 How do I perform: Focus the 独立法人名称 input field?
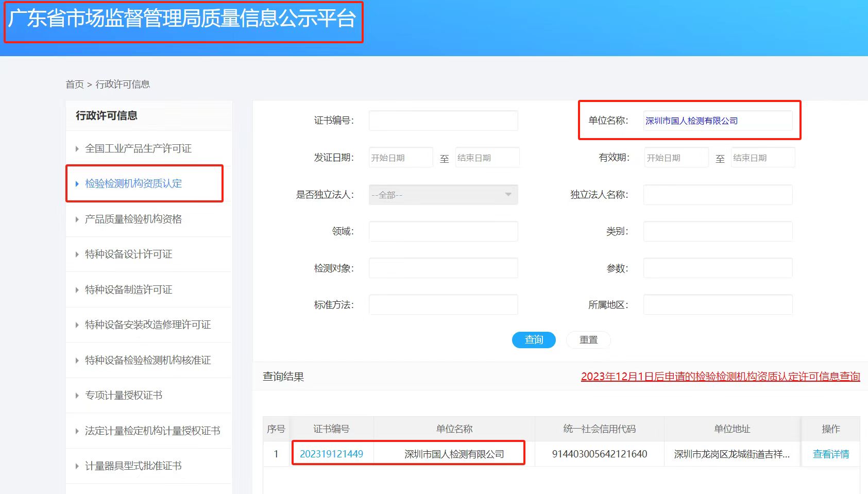click(718, 195)
